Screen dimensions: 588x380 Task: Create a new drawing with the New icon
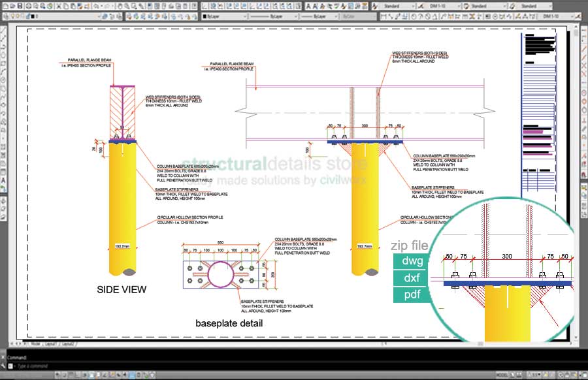5,6
